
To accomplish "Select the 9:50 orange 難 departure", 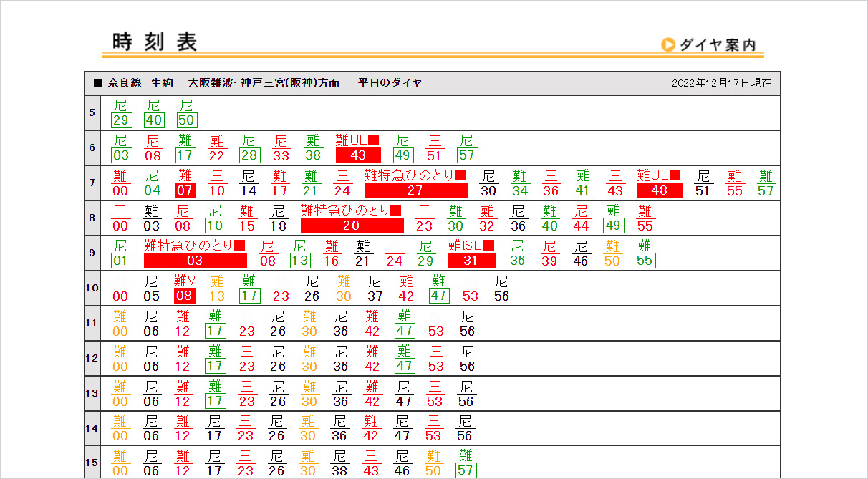I will [612, 261].
